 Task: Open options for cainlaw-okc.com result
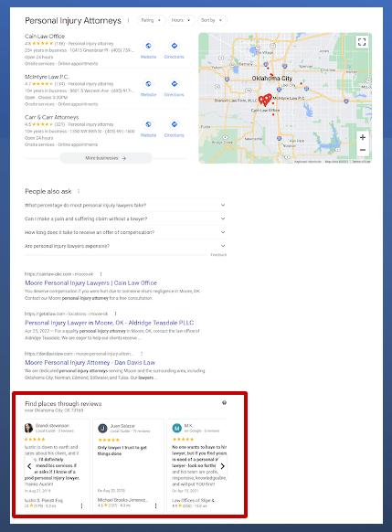101,274
